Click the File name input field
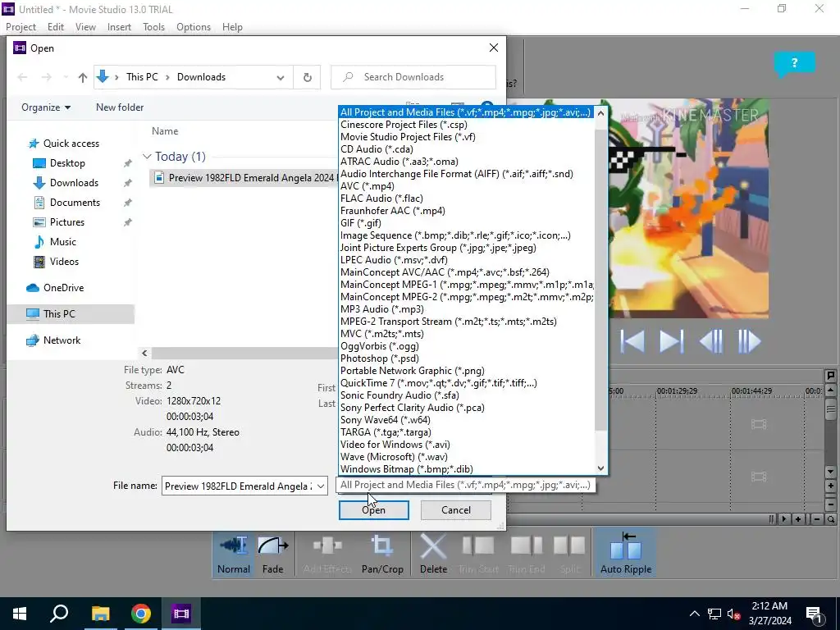This screenshot has width=840, height=630. point(239,486)
